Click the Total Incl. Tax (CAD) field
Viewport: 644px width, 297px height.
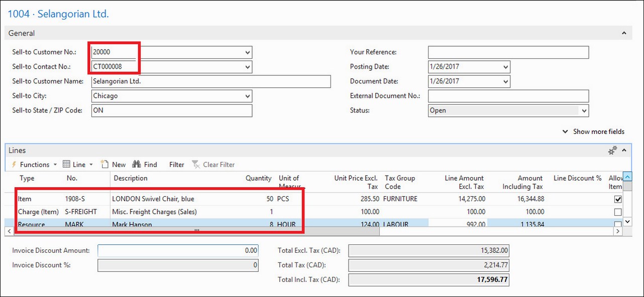click(x=428, y=279)
